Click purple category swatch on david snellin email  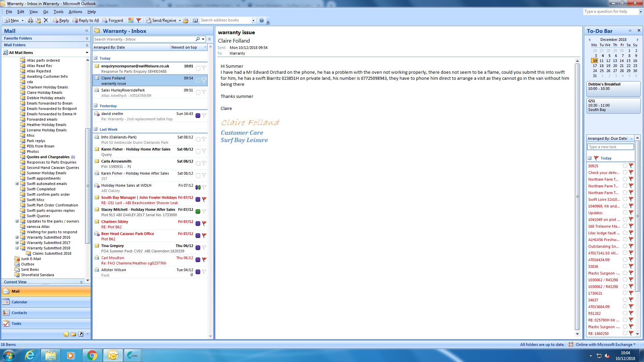198,116
